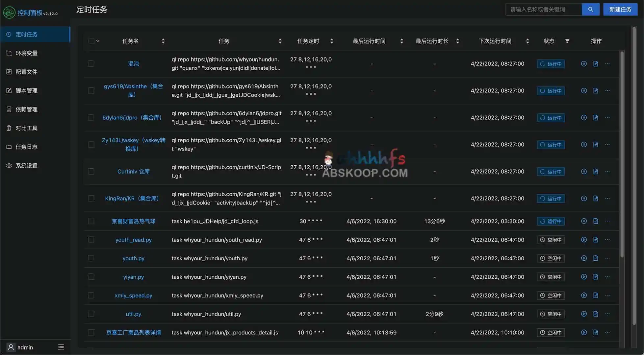Image resolution: width=644 pixels, height=355 pixels.
Task: View log of 京喜财富岛热气球 task
Action: (x=595, y=221)
